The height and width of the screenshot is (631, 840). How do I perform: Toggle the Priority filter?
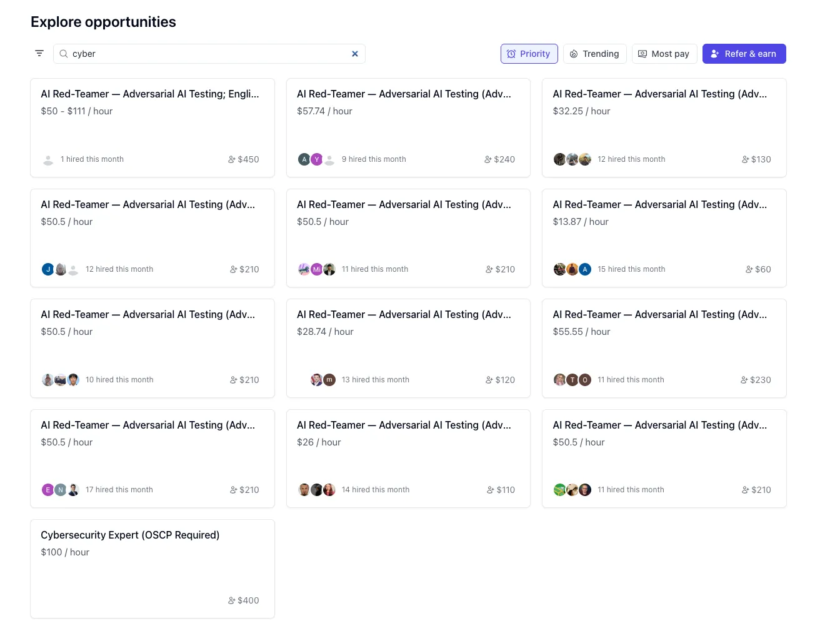529,54
